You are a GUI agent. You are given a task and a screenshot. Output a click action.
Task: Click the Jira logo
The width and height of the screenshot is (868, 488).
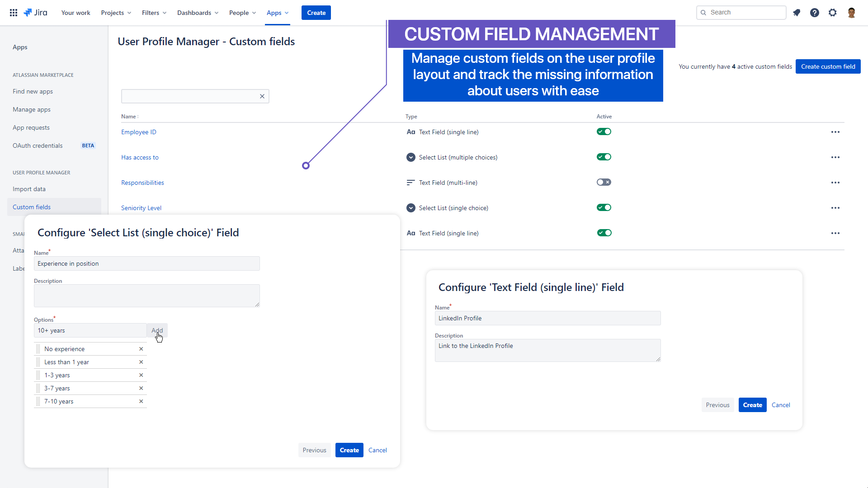pyautogui.click(x=35, y=13)
